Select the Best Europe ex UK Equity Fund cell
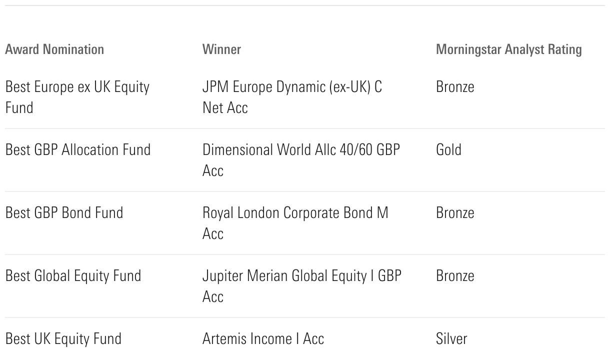Image resolution: width=610 pixels, height=364 pixels. pos(77,97)
